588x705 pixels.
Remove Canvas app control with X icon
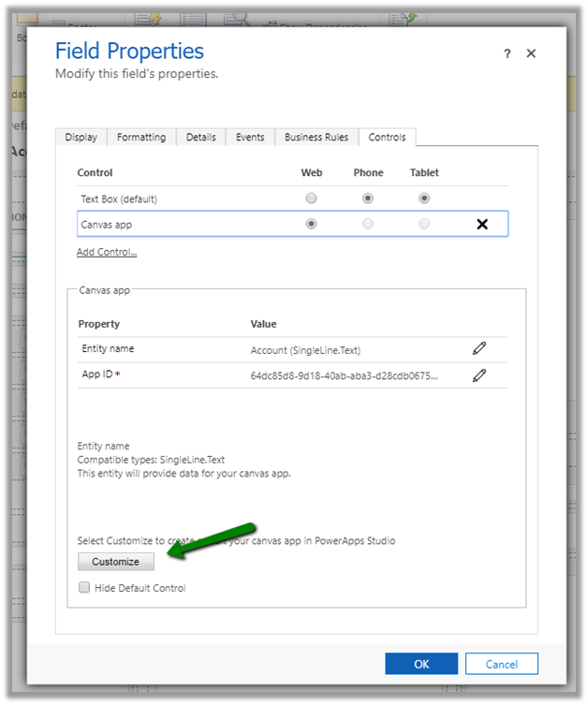482,224
